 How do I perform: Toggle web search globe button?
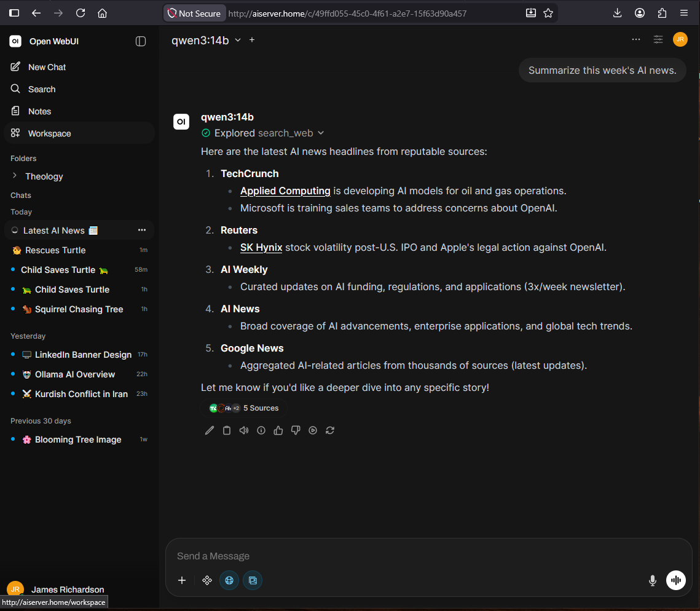229,580
